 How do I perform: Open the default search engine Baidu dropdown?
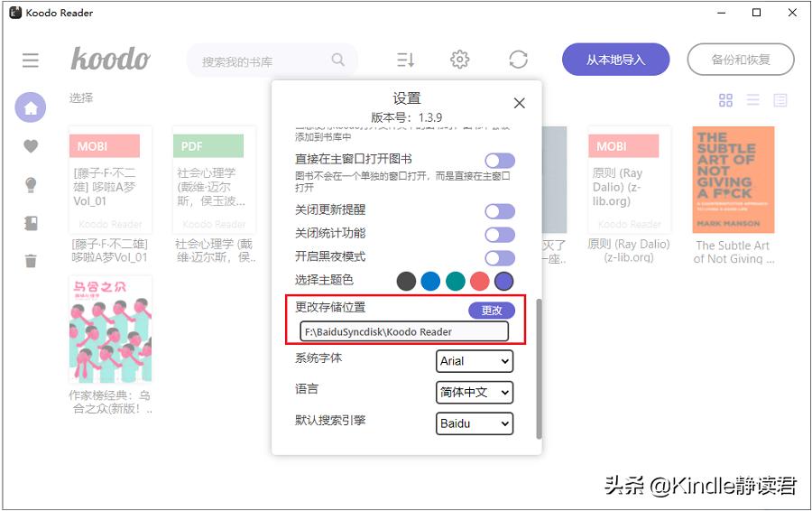pyautogui.click(x=475, y=423)
